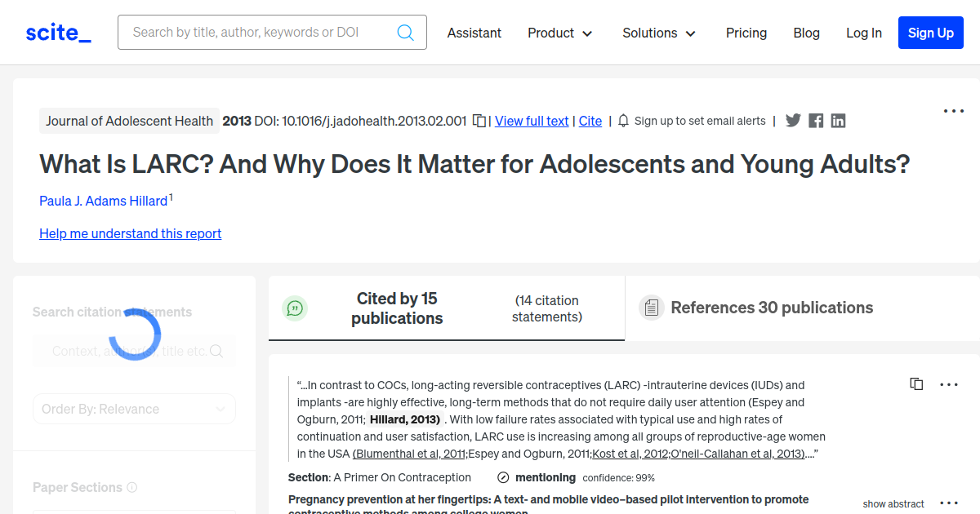Expand the Product menu

point(560,33)
